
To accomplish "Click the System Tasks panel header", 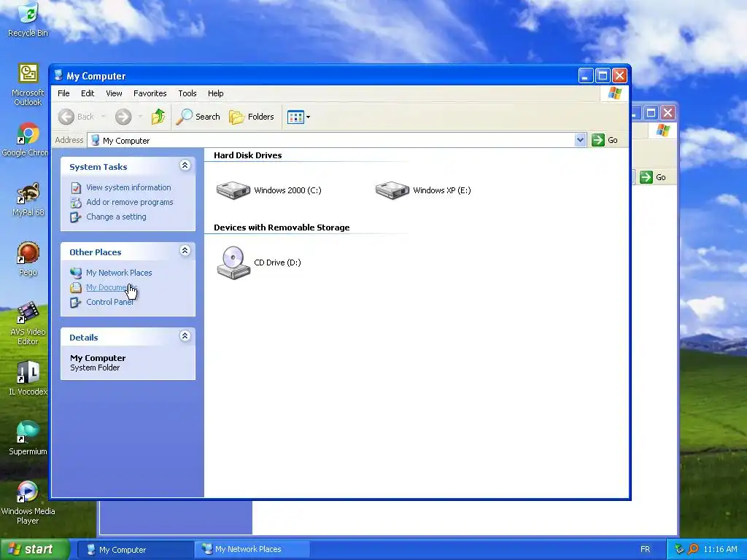I will [128, 167].
